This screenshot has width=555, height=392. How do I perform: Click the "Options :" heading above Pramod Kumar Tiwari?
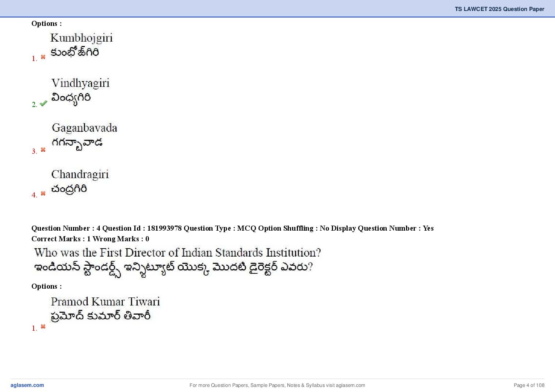pyautogui.click(x=47, y=286)
